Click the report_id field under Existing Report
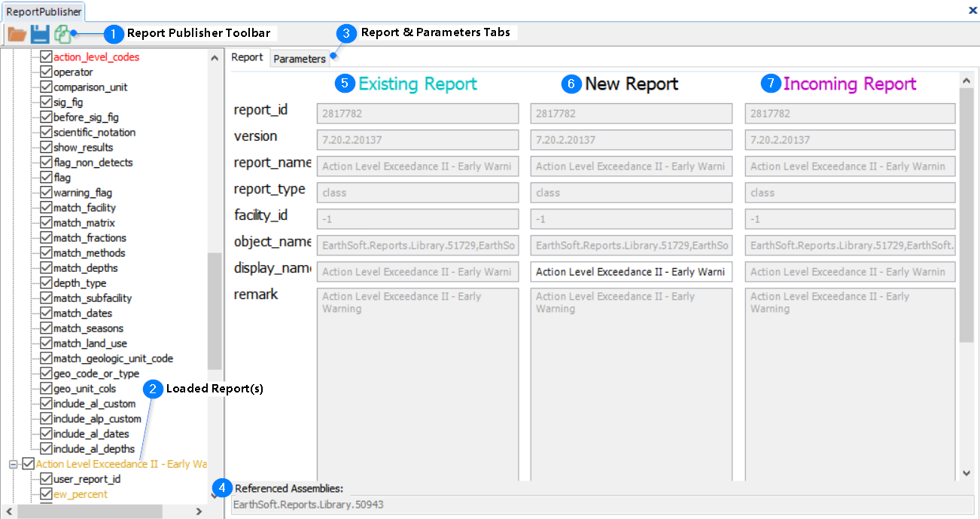 (x=417, y=113)
